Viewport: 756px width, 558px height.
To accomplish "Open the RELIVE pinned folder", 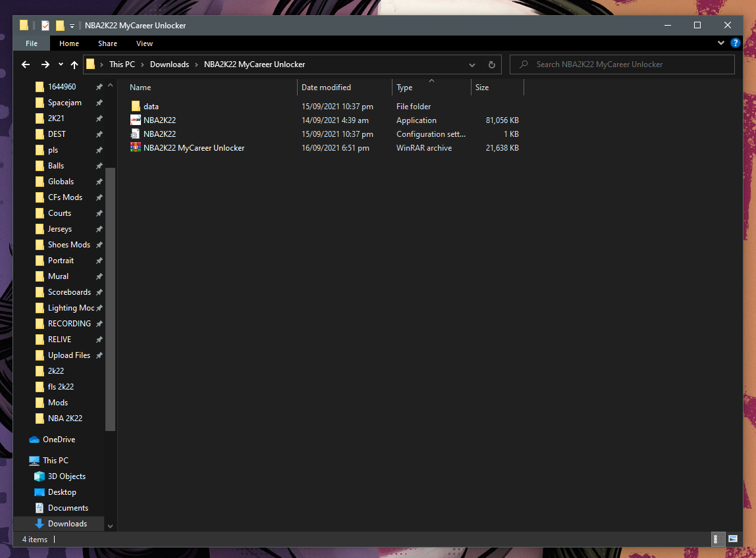I will [x=59, y=340].
